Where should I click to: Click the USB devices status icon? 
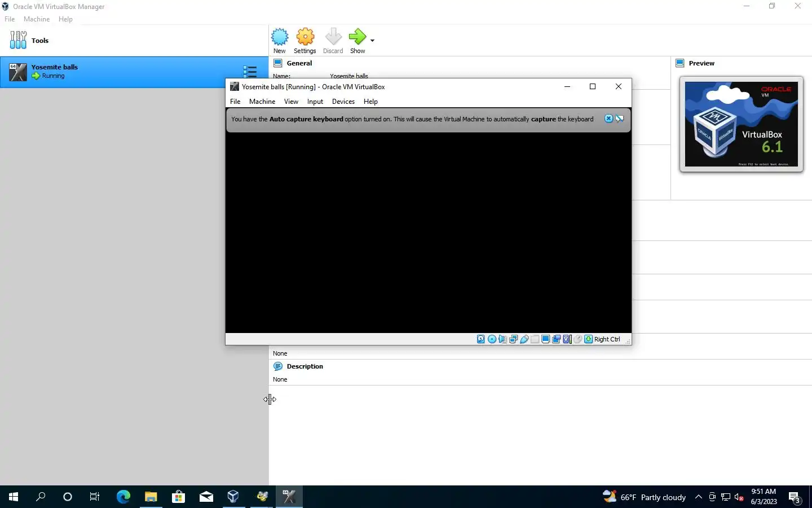[524, 339]
